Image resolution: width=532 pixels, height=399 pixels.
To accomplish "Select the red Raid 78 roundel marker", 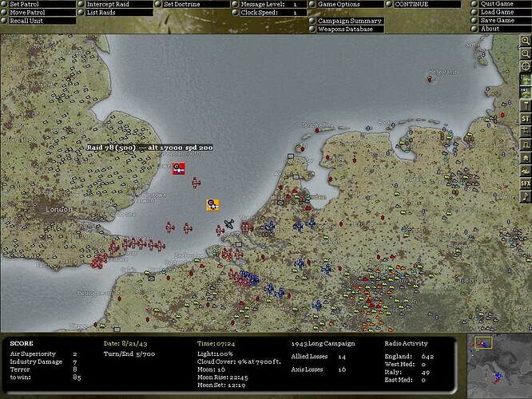I will click(x=178, y=168).
